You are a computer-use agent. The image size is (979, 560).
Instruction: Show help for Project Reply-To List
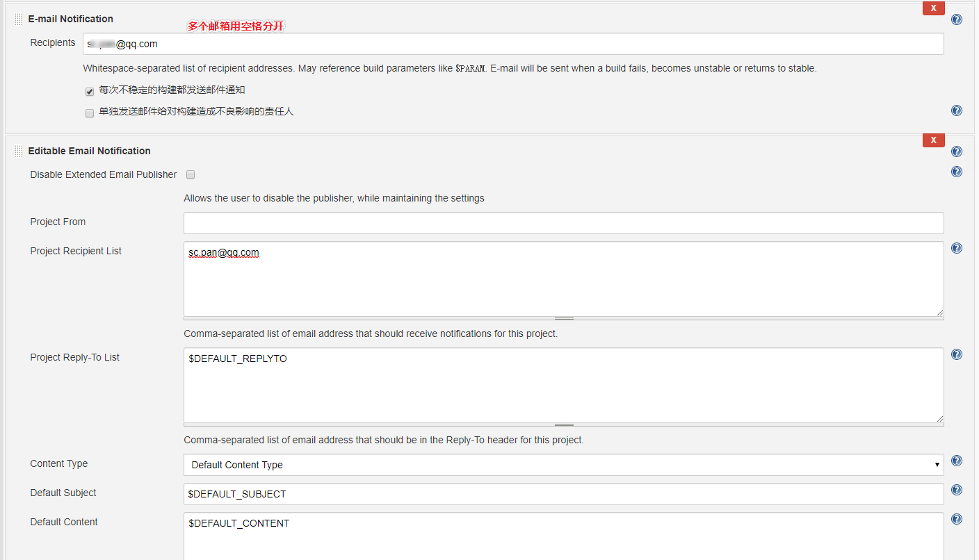[957, 354]
